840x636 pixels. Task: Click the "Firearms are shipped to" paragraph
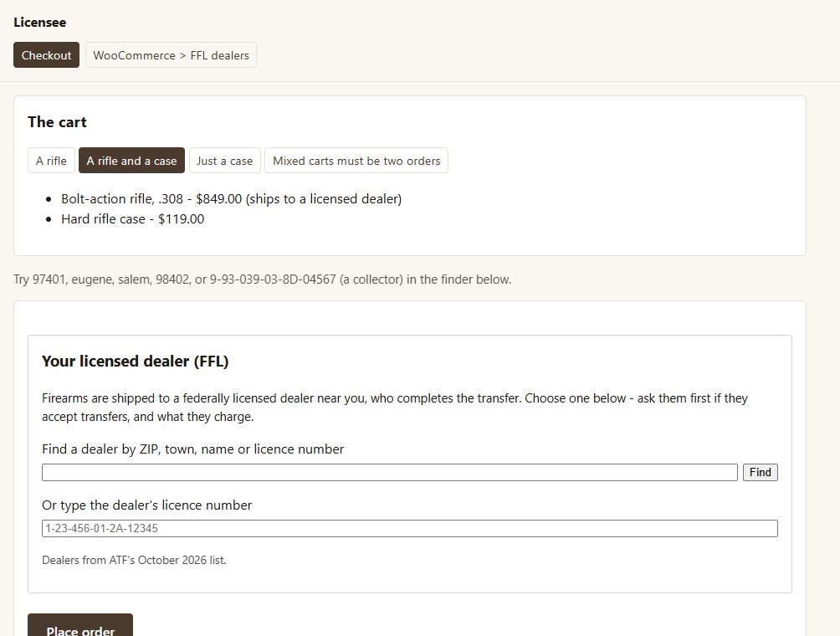pos(395,408)
